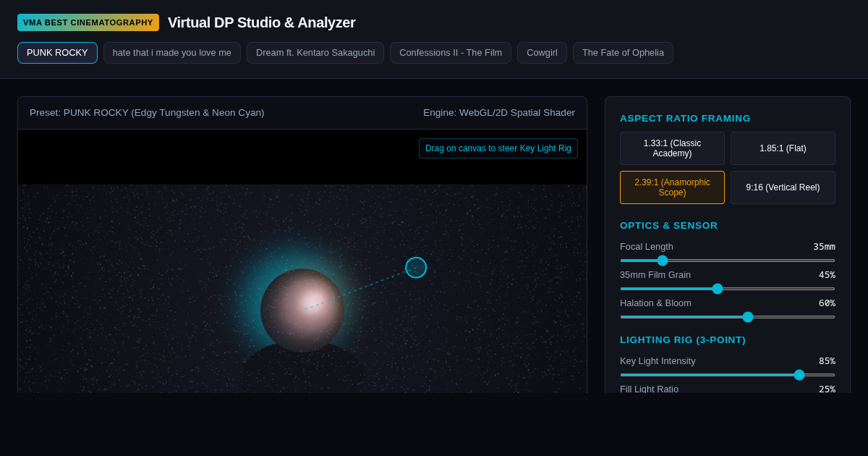Image resolution: width=868 pixels, height=456 pixels.
Task: Open the Dream ft. Kentaro Sakaguchi preset
Action: click(315, 53)
